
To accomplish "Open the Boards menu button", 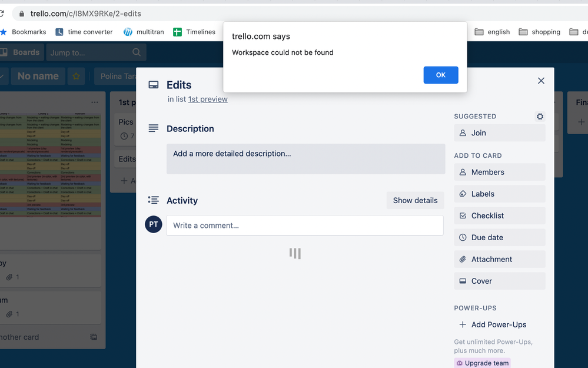I will click(22, 52).
